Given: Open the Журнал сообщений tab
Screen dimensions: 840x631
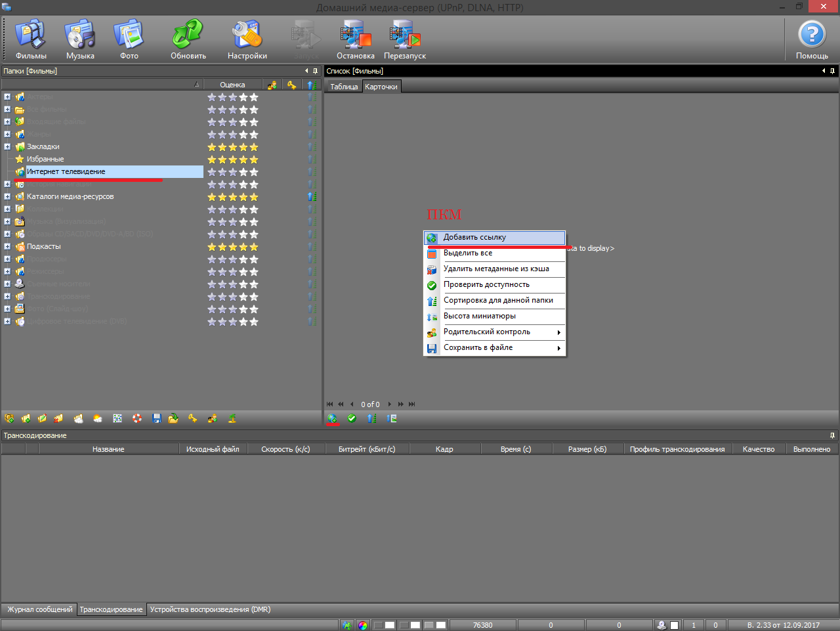Looking at the screenshot, I should pyautogui.click(x=39, y=609).
